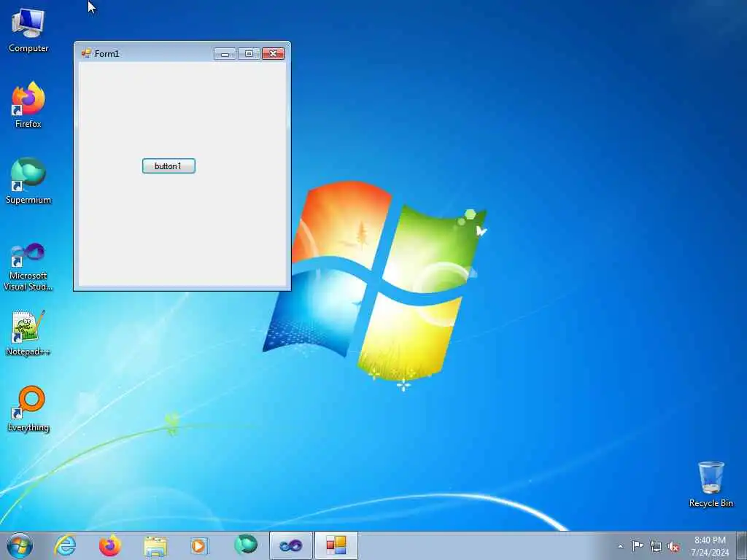This screenshot has height=560, width=747.
Task: Open the Computer desktop icon
Action: (x=28, y=30)
